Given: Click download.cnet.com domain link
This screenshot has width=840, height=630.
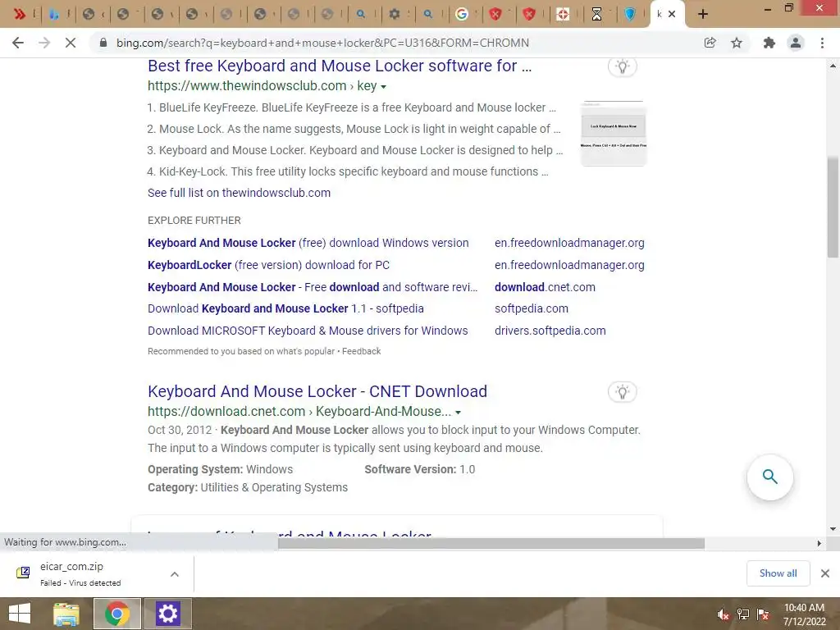Looking at the screenshot, I should click(x=545, y=287).
